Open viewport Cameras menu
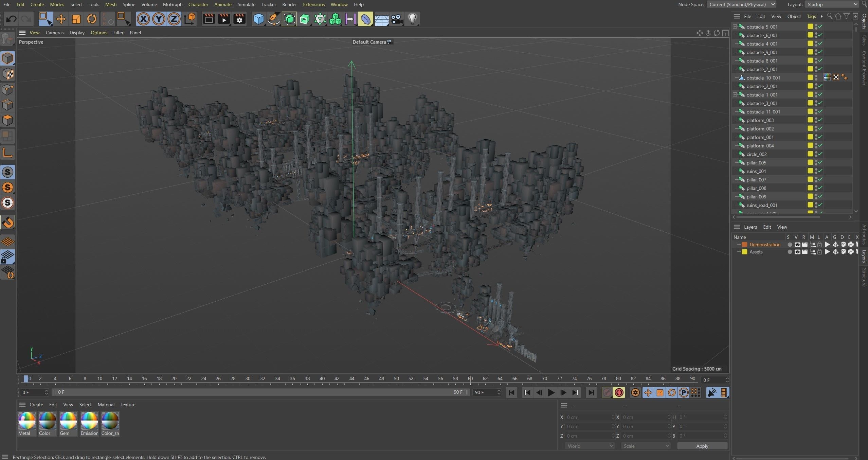This screenshot has height=460, width=868. (54, 33)
